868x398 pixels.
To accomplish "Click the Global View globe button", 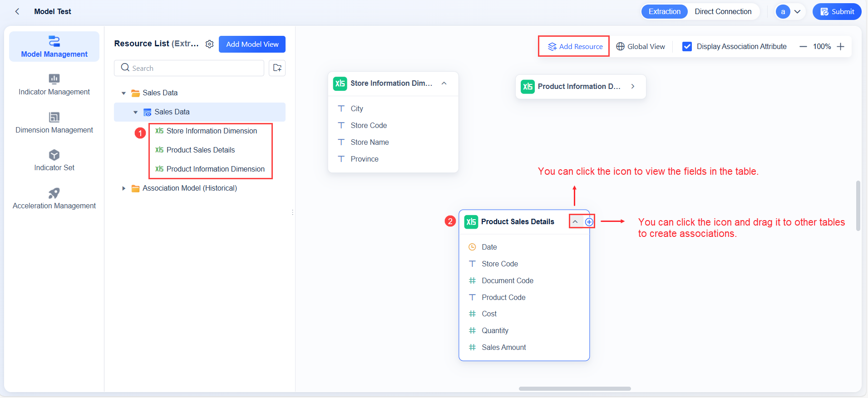I will click(x=640, y=46).
